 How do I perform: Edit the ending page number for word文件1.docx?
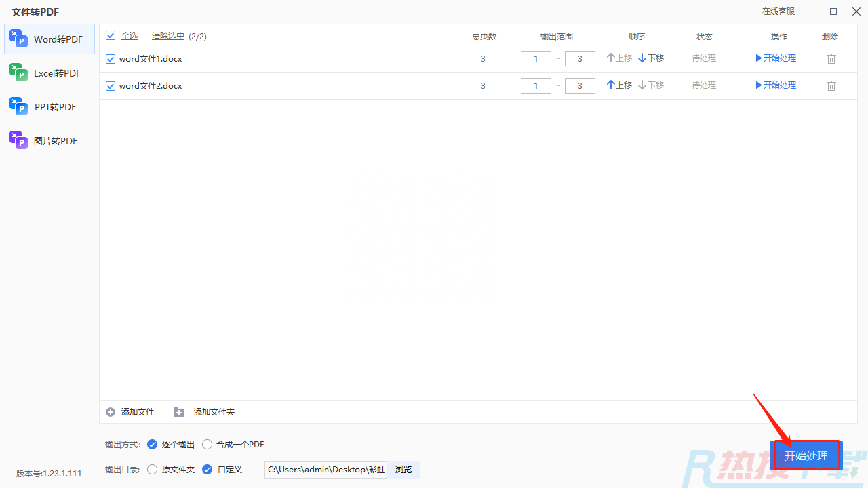point(580,58)
